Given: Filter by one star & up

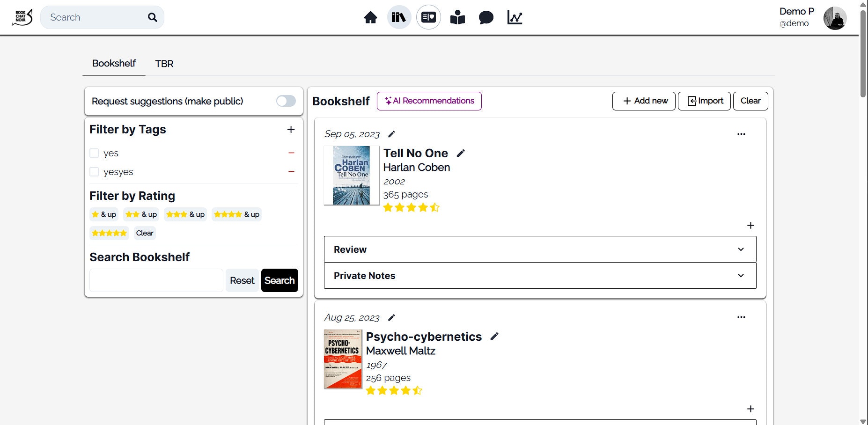Looking at the screenshot, I should (104, 214).
